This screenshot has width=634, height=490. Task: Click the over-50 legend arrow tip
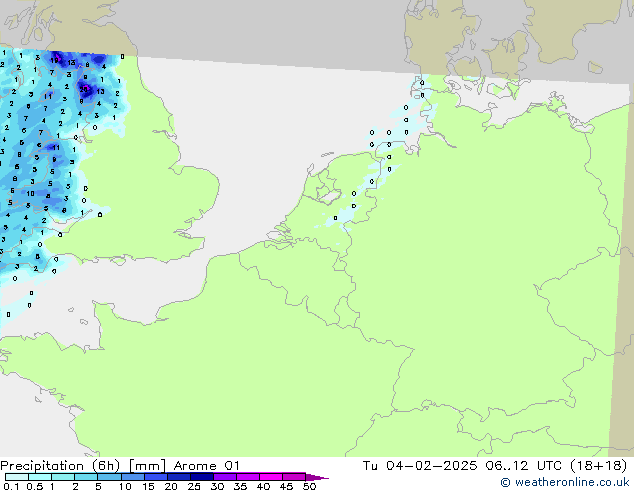[317, 477]
